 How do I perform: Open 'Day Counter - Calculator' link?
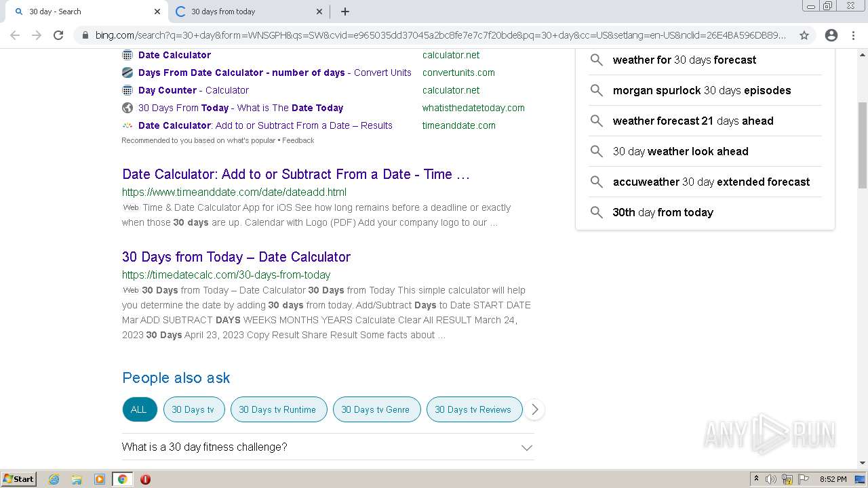(193, 90)
